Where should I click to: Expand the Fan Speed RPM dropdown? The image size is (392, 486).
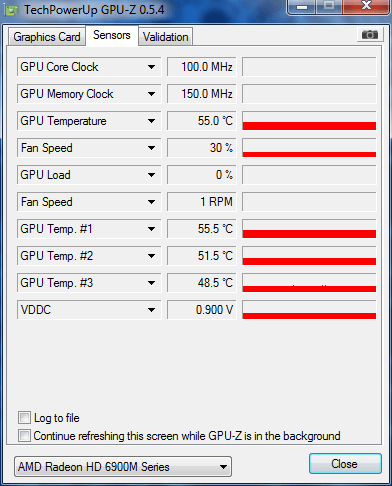pyautogui.click(x=151, y=202)
